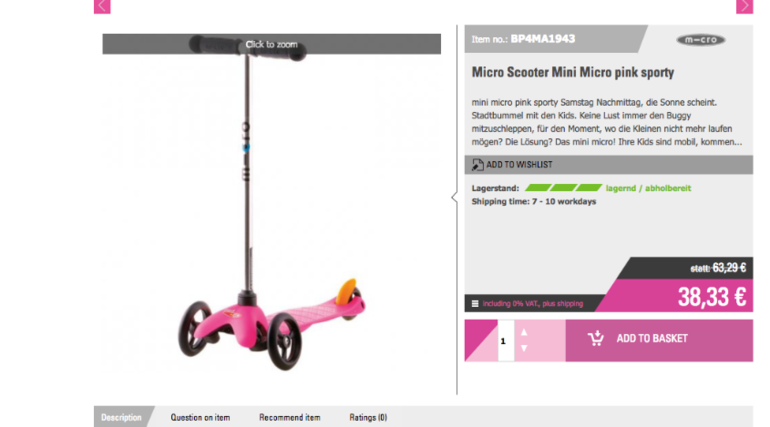Click the wishlist icon beside ADD TO WISHLIST
This screenshot has width=770, height=427.
pos(477,165)
